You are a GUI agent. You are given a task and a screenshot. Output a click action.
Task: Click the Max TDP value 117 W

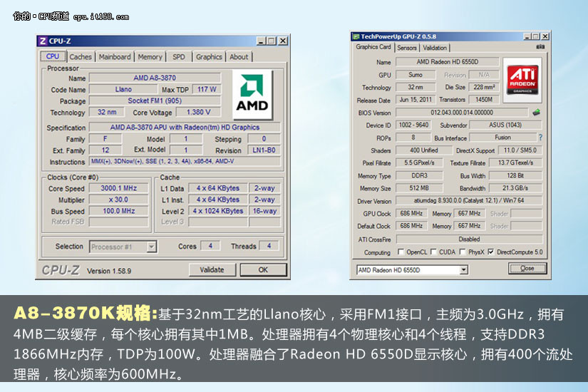[x=207, y=89]
